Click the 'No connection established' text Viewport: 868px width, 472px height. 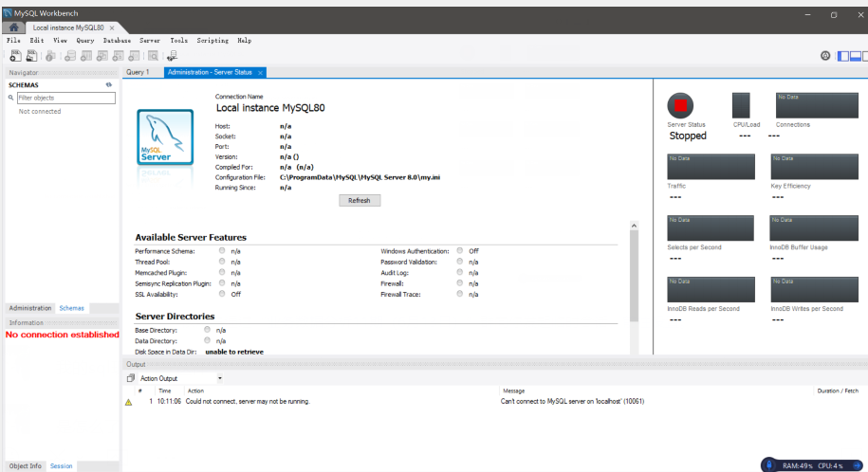point(62,335)
